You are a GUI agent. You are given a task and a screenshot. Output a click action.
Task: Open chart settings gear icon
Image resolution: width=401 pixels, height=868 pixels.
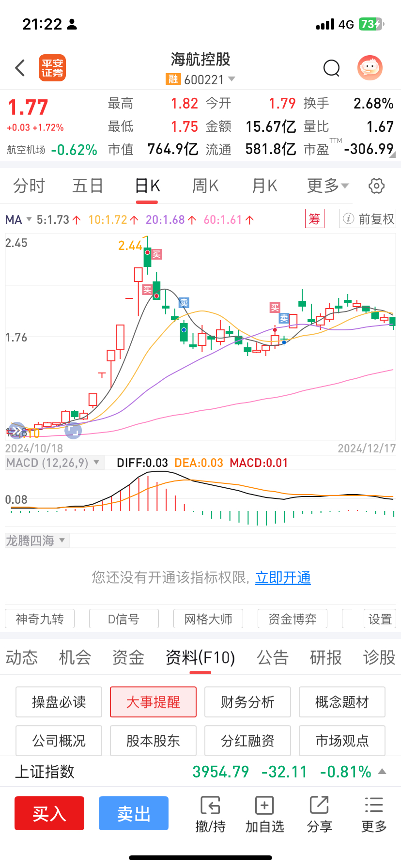tap(377, 186)
